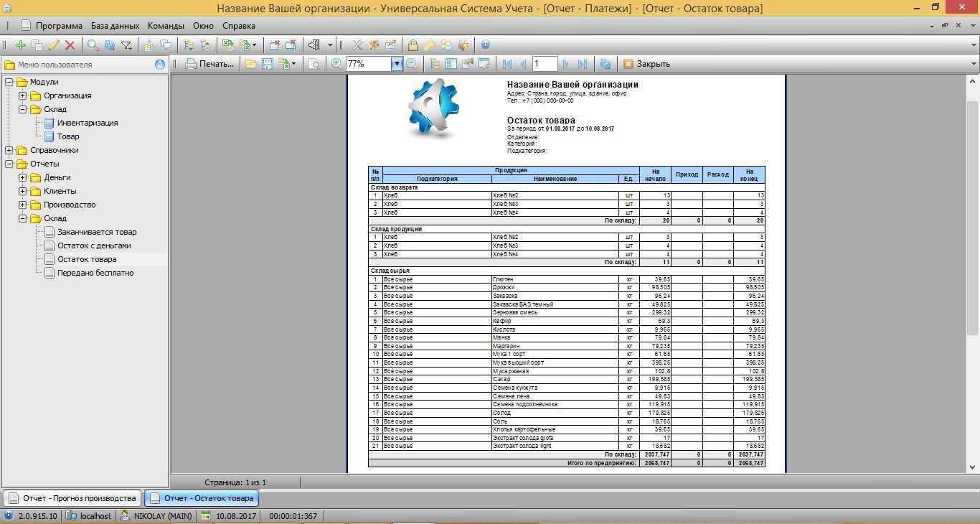This screenshot has height=524, width=980.
Task: Expand the Клиенты tree node
Action: point(23,191)
